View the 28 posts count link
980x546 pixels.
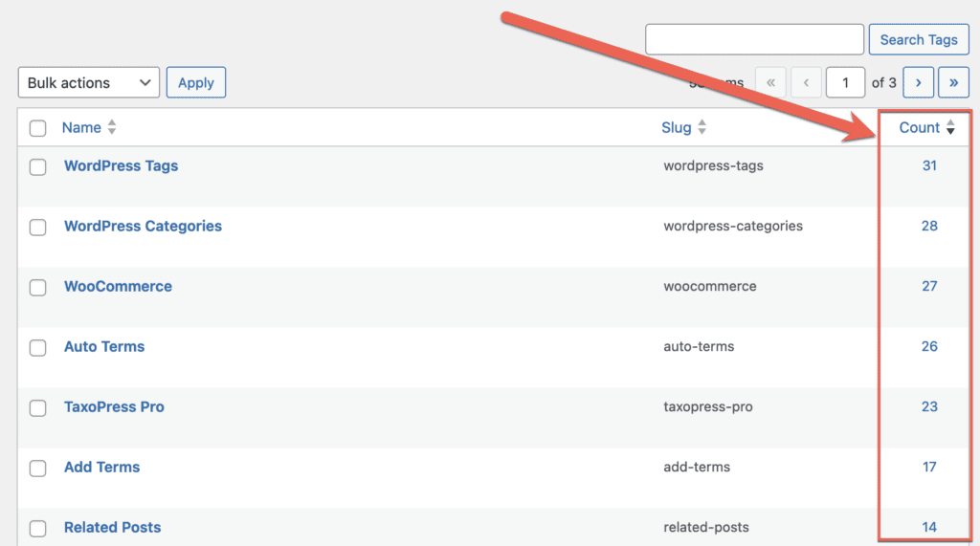929,227
